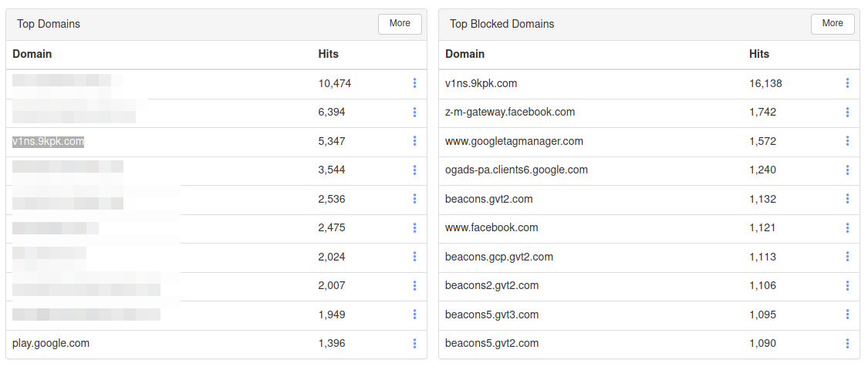Click kebab menu for ogads-pa.clients6.google.com

click(x=847, y=170)
